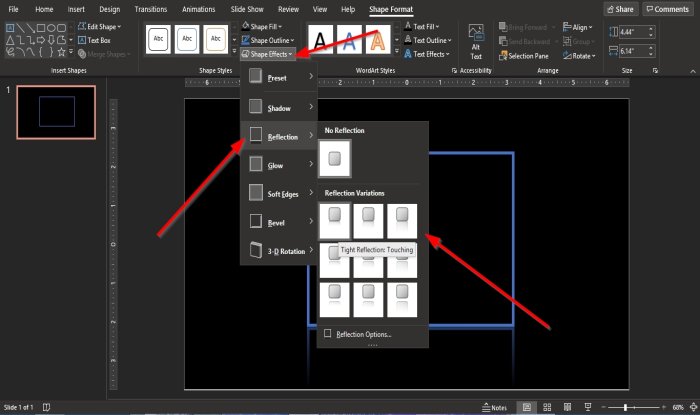This screenshot has width=700, height=415.
Task: Increase shape height with spinner arrow
Action: pos(651,29)
